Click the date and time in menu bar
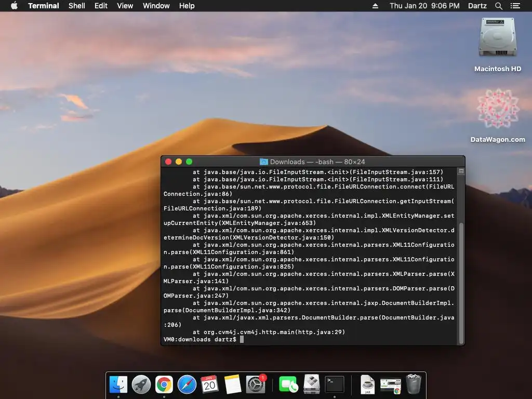Screen dimensions: 532x399 point(424,6)
